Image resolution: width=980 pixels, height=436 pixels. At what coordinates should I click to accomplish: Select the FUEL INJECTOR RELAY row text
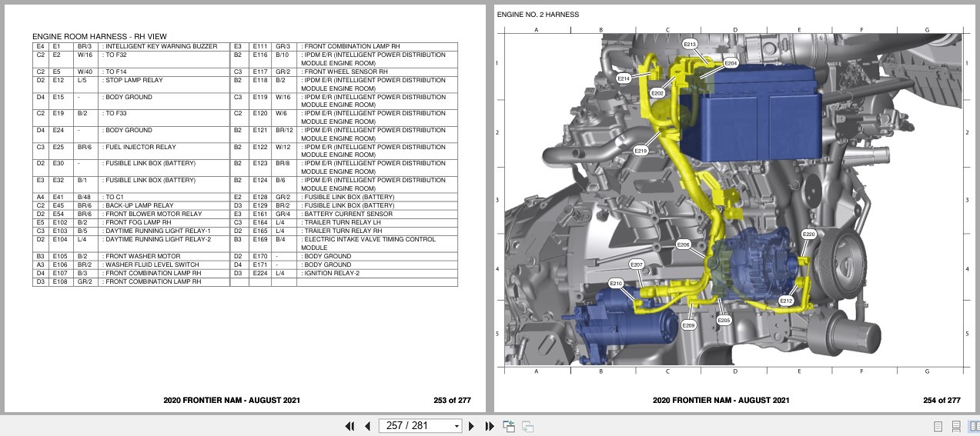click(x=139, y=147)
